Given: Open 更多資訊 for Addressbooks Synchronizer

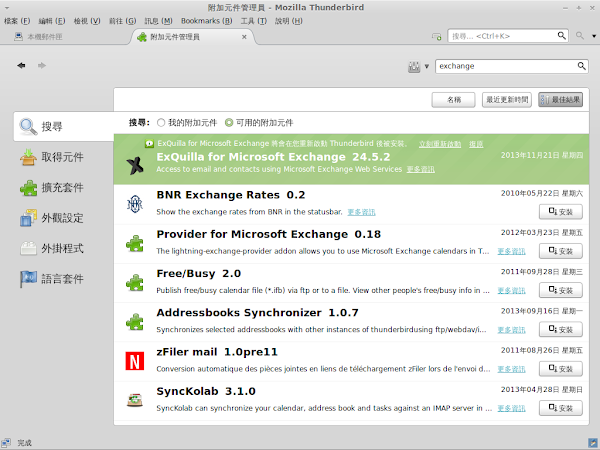Looking at the screenshot, I should click(511, 330).
